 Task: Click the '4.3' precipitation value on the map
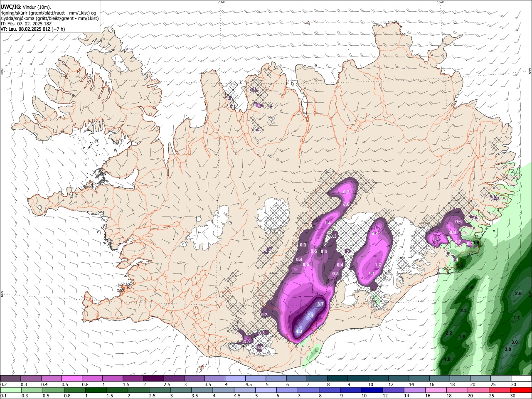coord(299,332)
